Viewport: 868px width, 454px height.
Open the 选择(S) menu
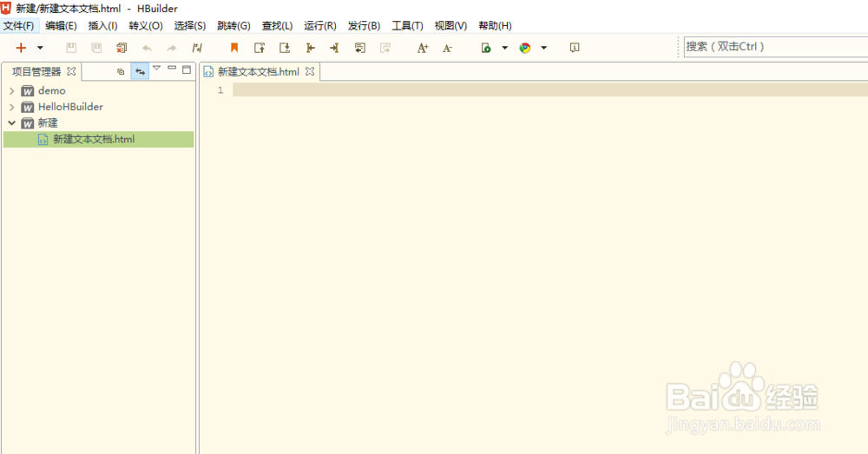(x=190, y=25)
